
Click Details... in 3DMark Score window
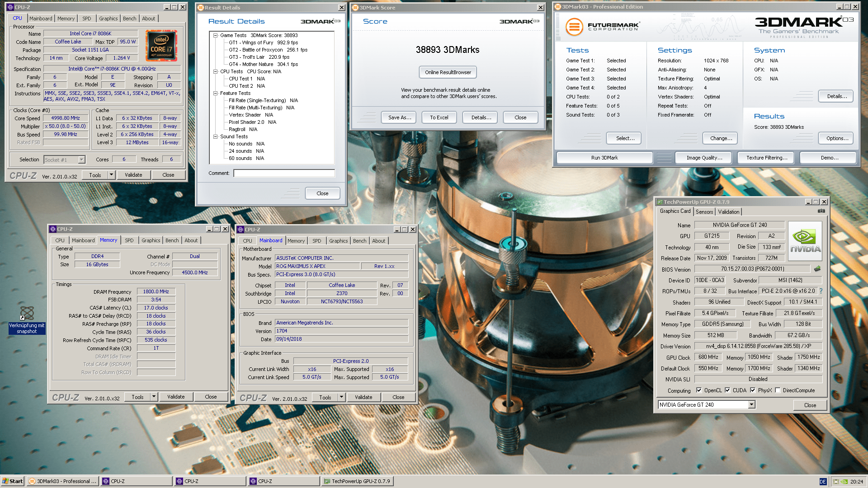click(481, 117)
